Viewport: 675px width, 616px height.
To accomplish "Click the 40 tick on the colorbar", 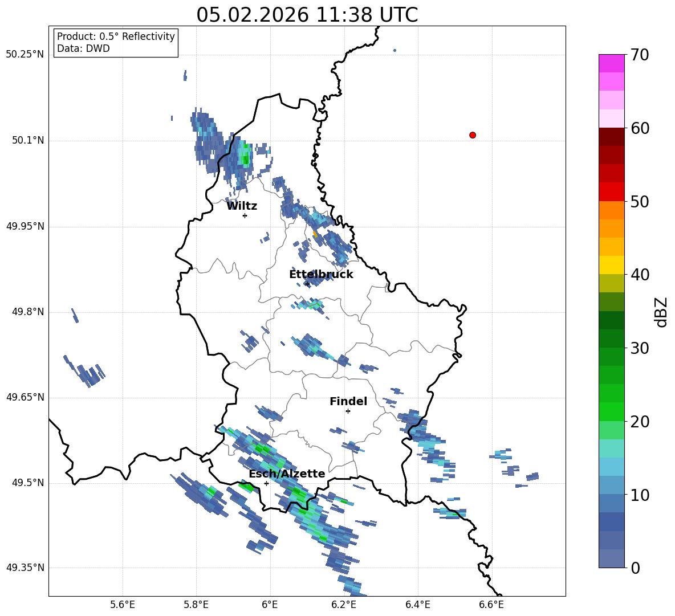I will (639, 275).
